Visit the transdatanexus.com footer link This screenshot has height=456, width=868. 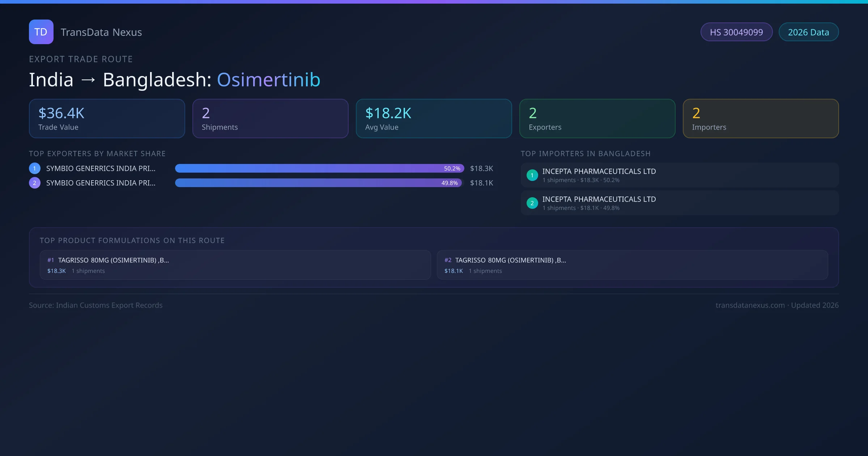pyautogui.click(x=750, y=305)
